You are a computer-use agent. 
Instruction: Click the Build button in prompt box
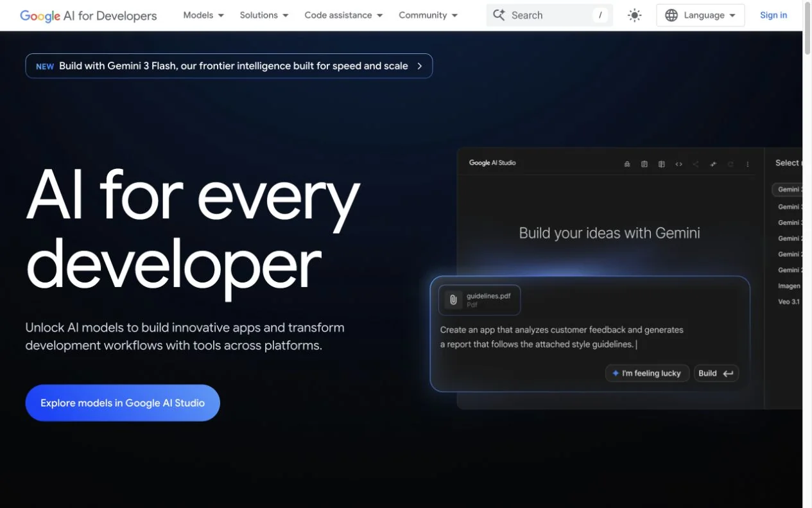click(716, 373)
